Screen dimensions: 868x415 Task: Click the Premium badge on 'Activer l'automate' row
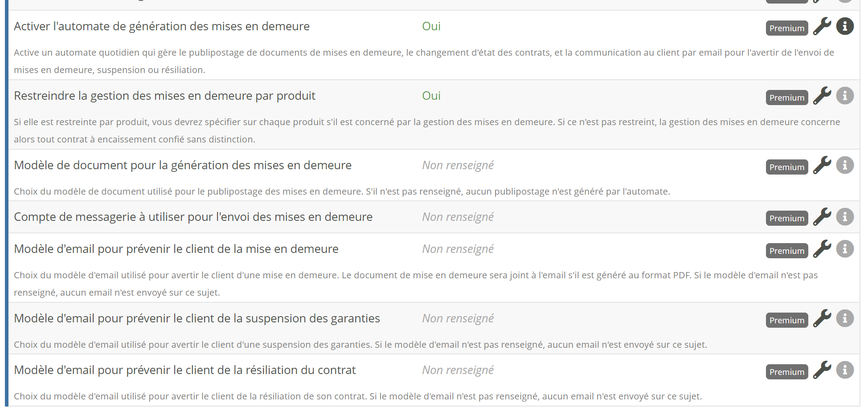point(786,28)
